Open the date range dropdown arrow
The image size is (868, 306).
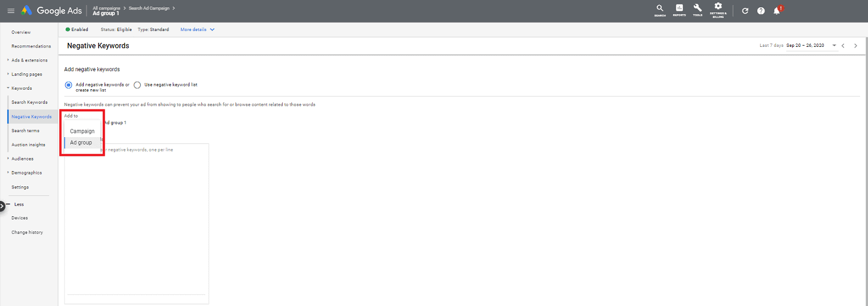tap(834, 45)
